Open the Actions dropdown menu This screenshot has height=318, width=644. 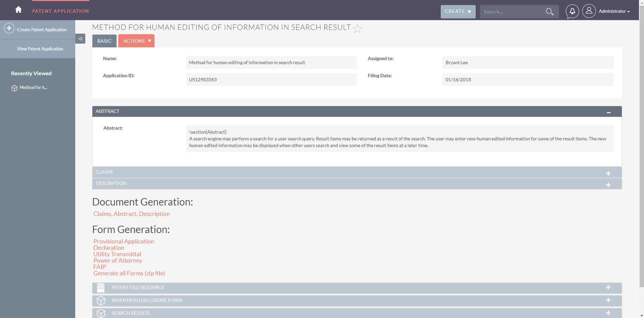tap(136, 41)
